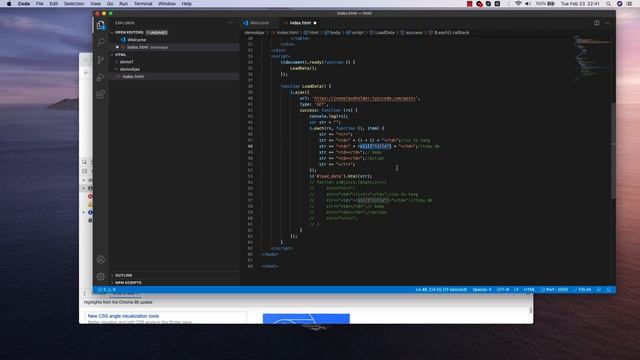Expand the demo1 folder
640x360 pixels.
point(126,62)
